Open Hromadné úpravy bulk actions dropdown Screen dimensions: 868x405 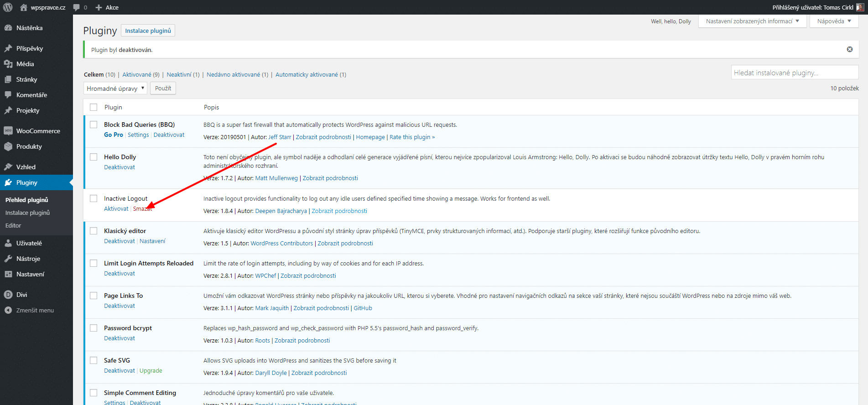(x=115, y=88)
